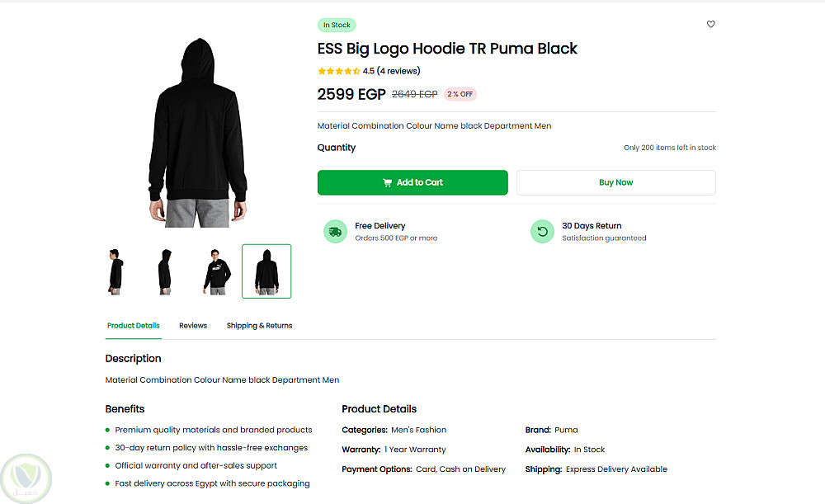Image resolution: width=825 pixels, height=504 pixels.
Task: Show first side-view hoodie thumbnail
Action: (x=115, y=271)
